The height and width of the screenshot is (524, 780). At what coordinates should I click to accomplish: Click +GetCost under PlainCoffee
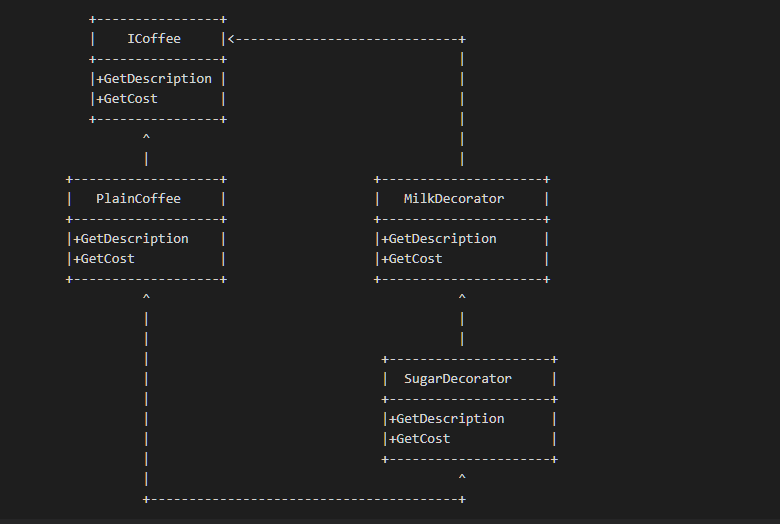click(104, 259)
